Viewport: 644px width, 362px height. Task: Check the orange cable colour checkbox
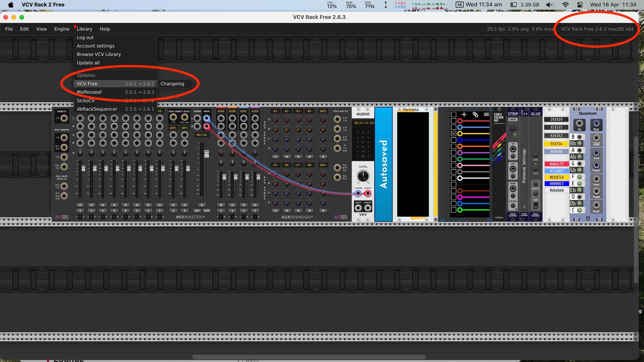tap(453, 146)
